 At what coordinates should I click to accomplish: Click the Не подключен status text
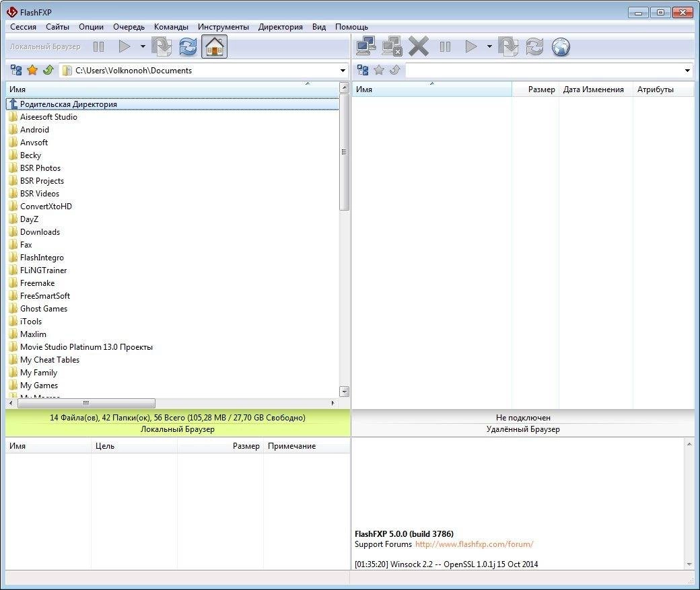click(x=523, y=418)
